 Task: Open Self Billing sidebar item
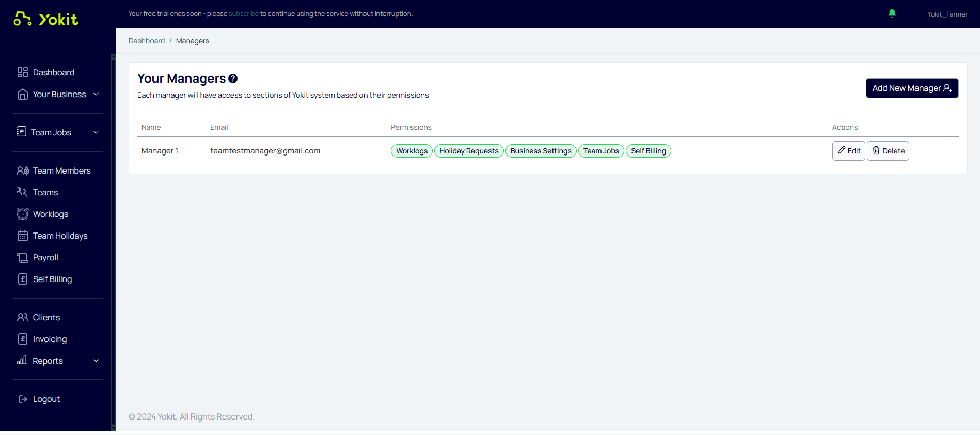click(x=52, y=279)
